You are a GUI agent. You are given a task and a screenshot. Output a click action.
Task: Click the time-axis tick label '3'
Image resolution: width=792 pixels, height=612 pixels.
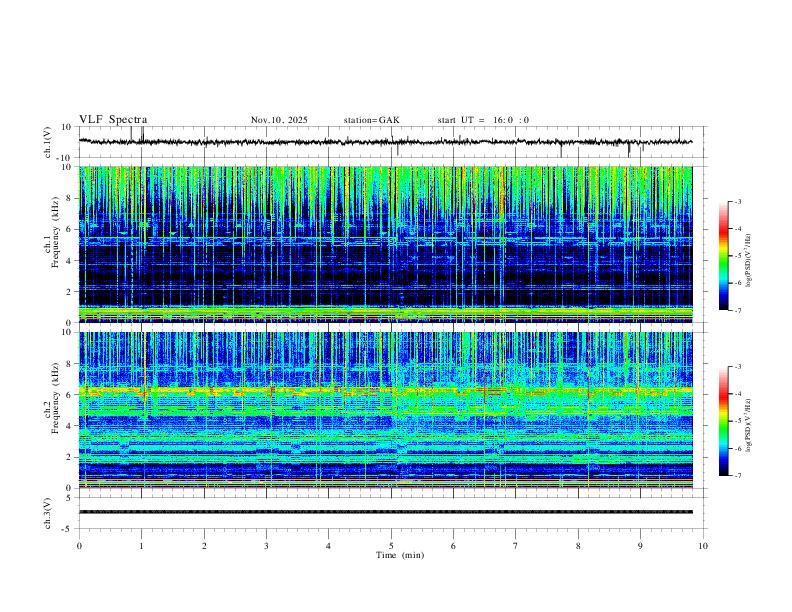(x=266, y=546)
